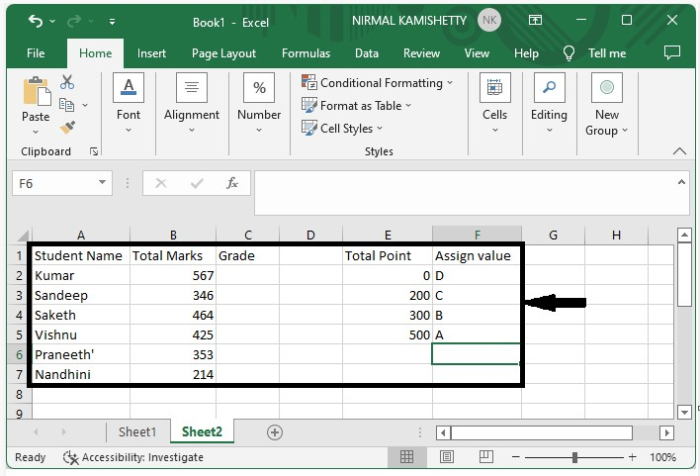Expand the Copy options arrow
This screenshot has height=476, width=700.
[85, 105]
